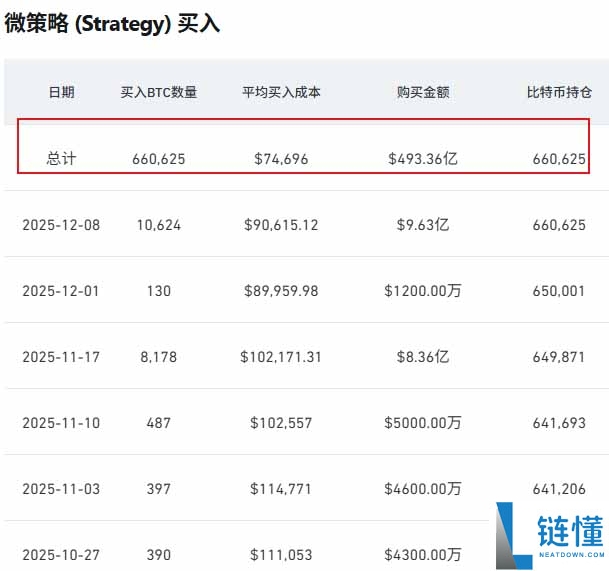Select the date 2025-11-17
This screenshot has width=609, height=571.
click(61, 357)
